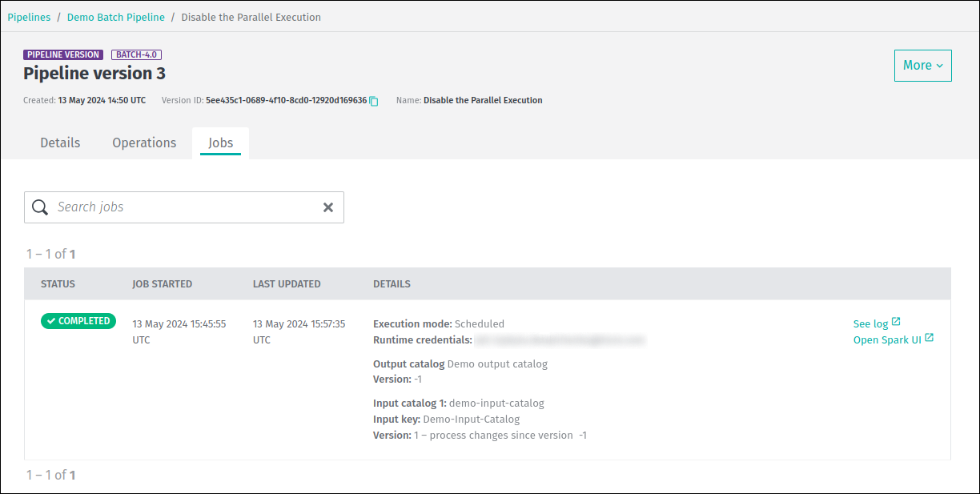
Task: Open the Operations tab
Action: [x=144, y=143]
